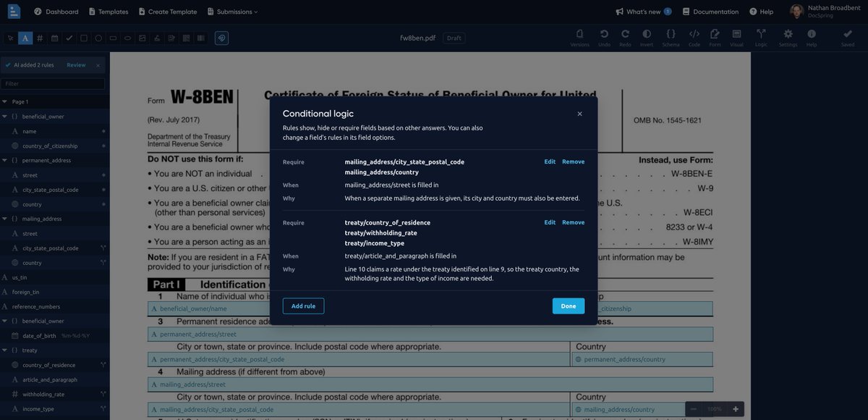
Task: Open the Code view
Action: [x=694, y=38]
